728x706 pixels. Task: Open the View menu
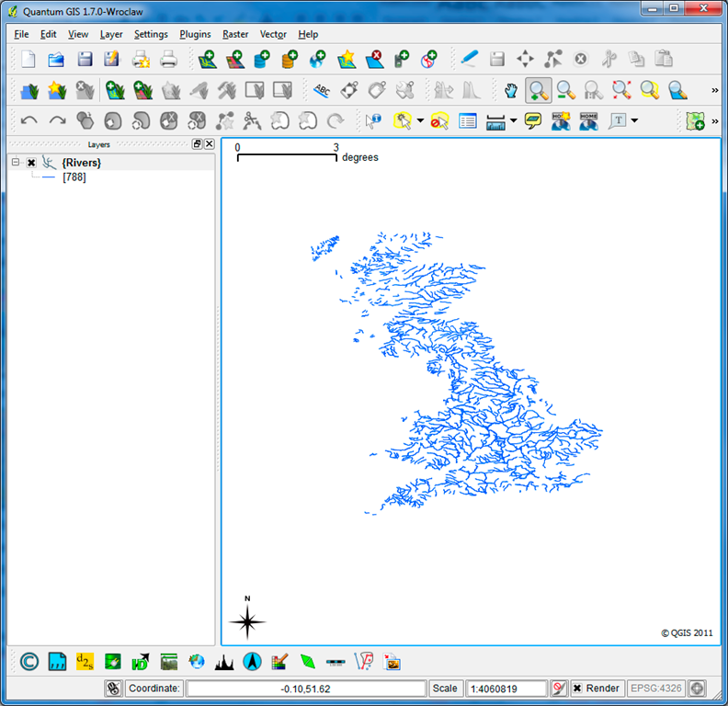(x=78, y=34)
